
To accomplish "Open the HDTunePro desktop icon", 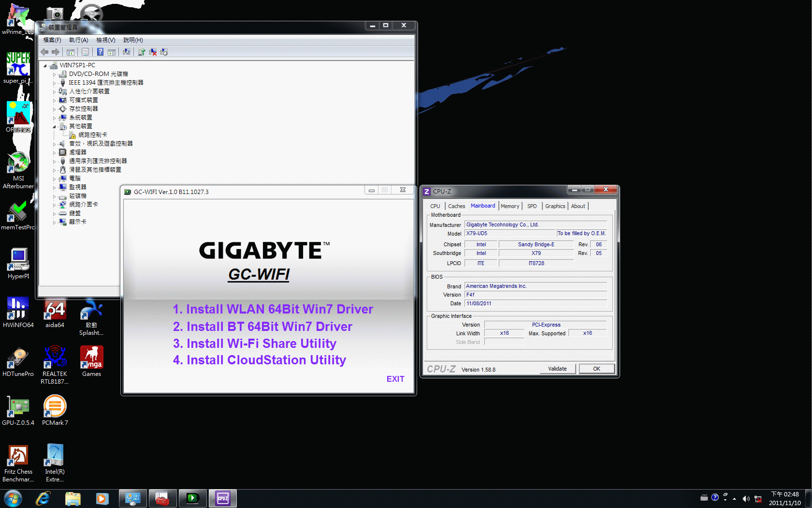I will click(18, 361).
